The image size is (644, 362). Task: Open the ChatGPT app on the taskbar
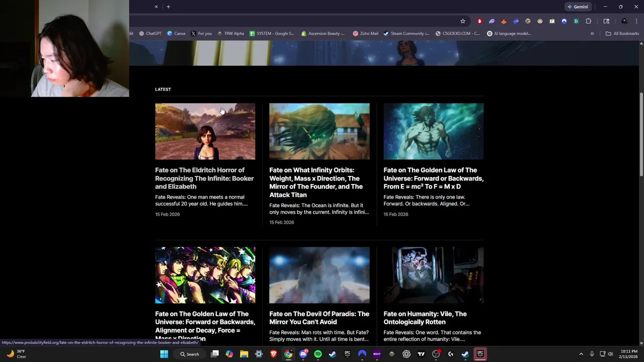pyautogui.click(x=407, y=354)
